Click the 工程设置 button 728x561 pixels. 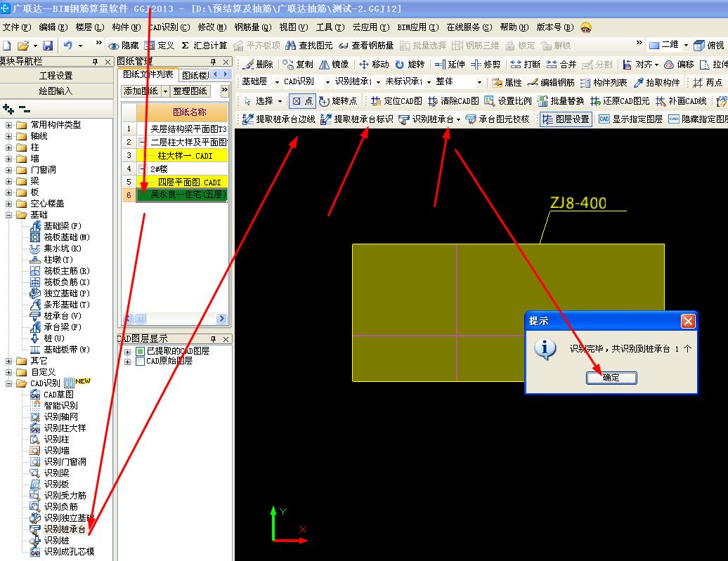[x=56, y=76]
